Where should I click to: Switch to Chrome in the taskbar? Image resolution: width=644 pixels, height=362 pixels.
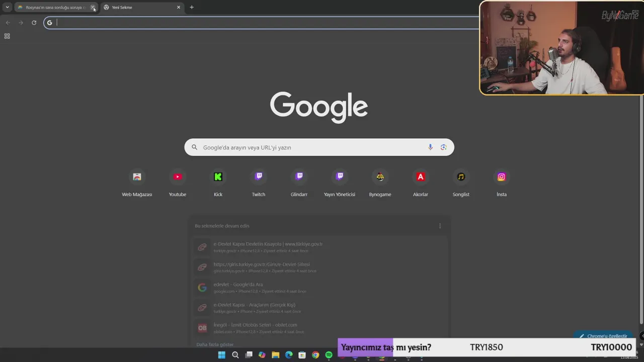(315, 355)
